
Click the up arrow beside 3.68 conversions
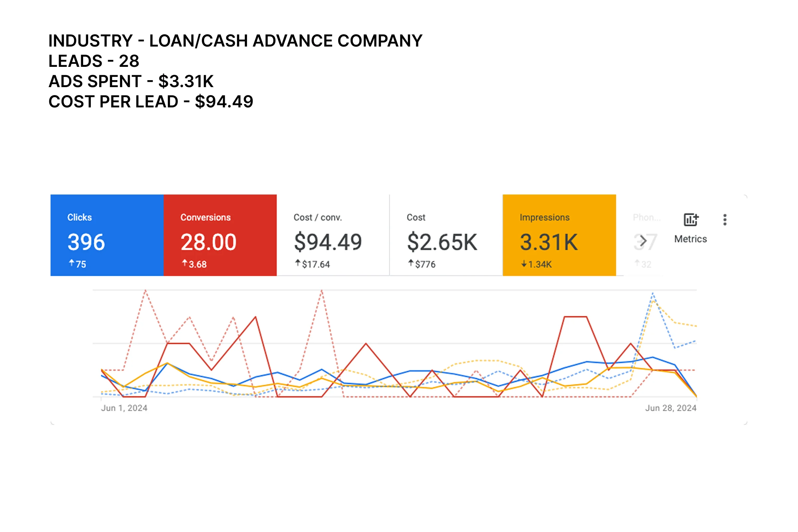tap(185, 263)
